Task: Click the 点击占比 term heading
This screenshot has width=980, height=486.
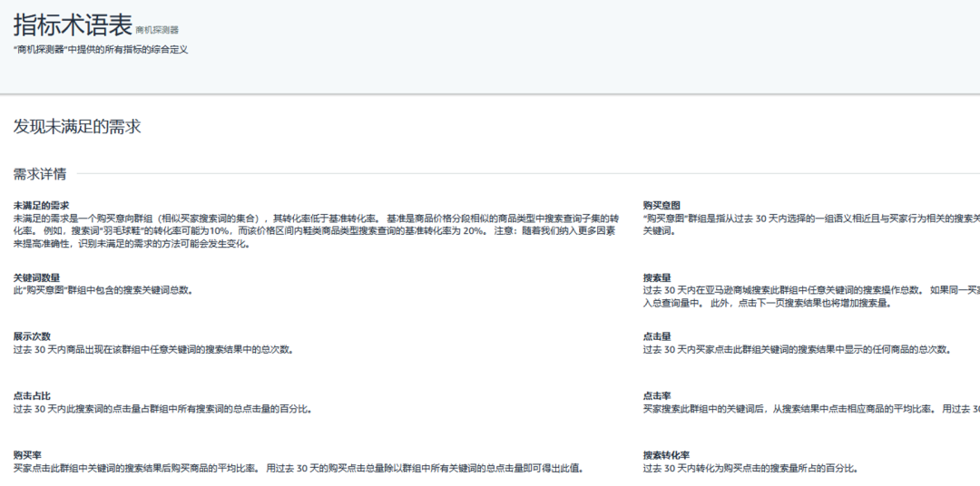Action: (32, 396)
